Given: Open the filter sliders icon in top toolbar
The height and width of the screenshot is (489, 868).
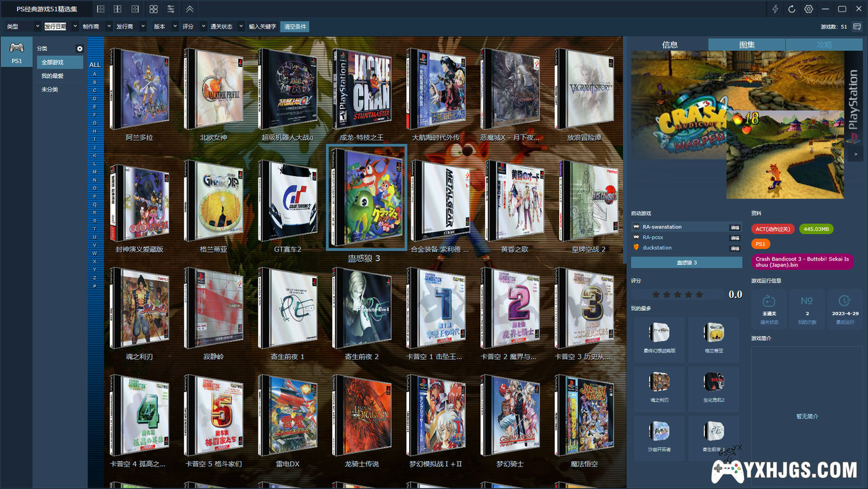Looking at the screenshot, I should pyautogui.click(x=170, y=9).
